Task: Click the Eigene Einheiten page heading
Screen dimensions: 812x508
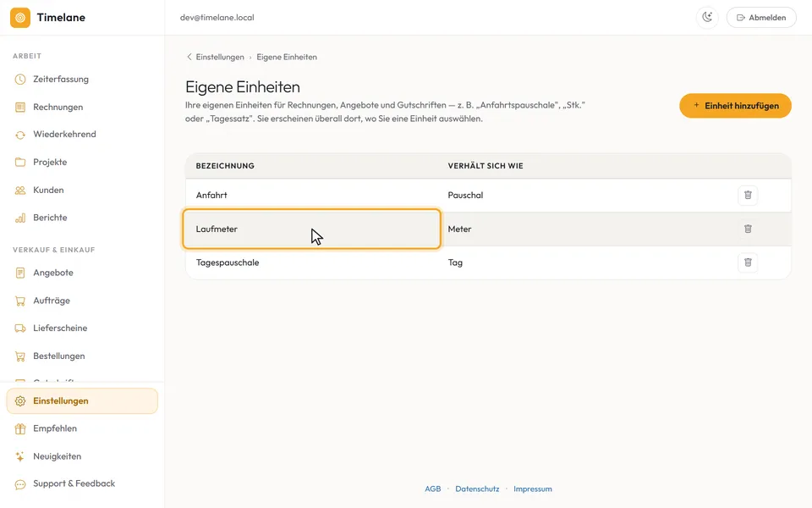Action: click(243, 87)
